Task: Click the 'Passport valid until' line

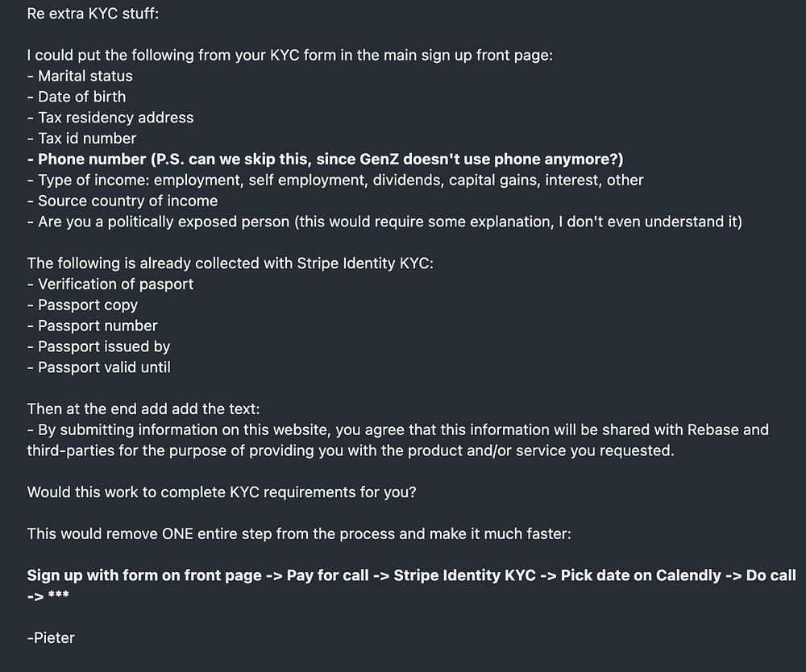Action: coord(98,367)
